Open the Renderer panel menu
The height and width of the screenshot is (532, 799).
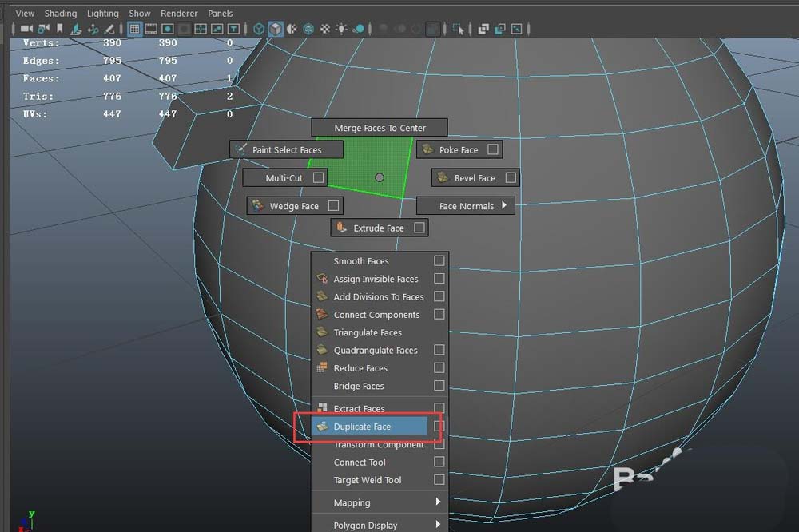179,14
